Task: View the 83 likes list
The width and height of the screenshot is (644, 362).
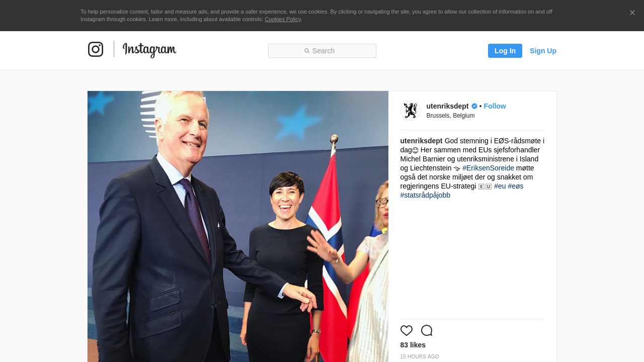Action: [x=413, y=345]
